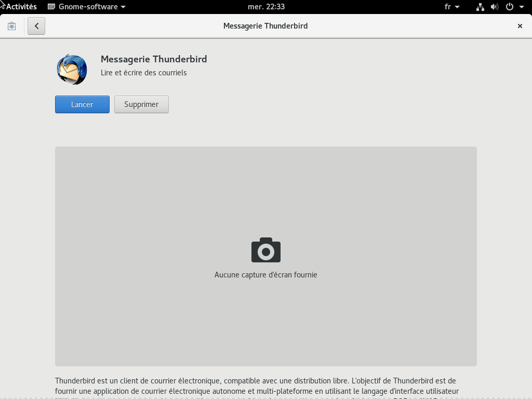Click the "Lire et écrire des courriels" subtitle
Viewport: 532px width, 399px height.
[144, 73]
